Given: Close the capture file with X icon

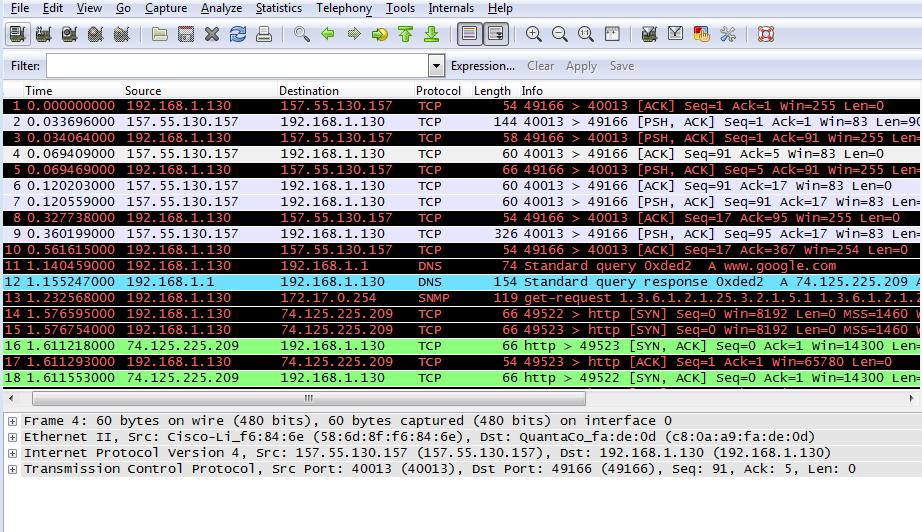Looking at the screenshot, I should tap(212, 34).
